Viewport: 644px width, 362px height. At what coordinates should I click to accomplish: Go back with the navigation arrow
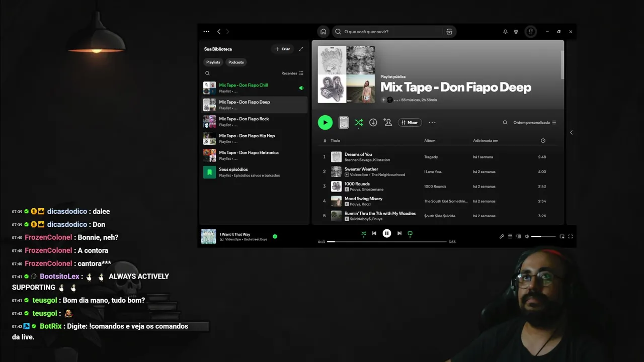(x=219, y=32)
